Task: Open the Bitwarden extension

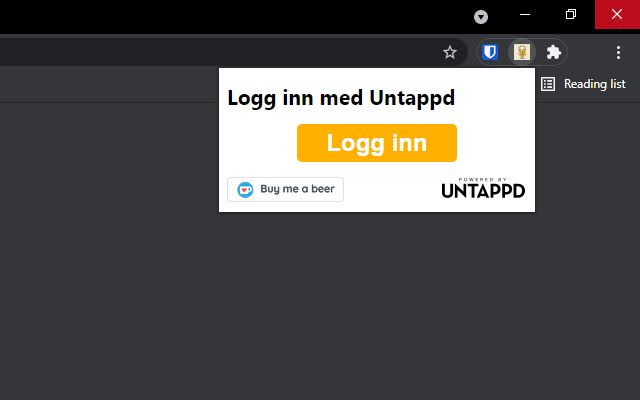Action: (x=490, y=52)
